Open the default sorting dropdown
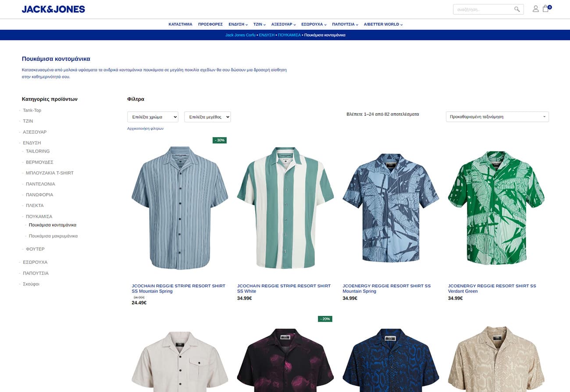Screen dimensions: 570x392 coord(497,117)
